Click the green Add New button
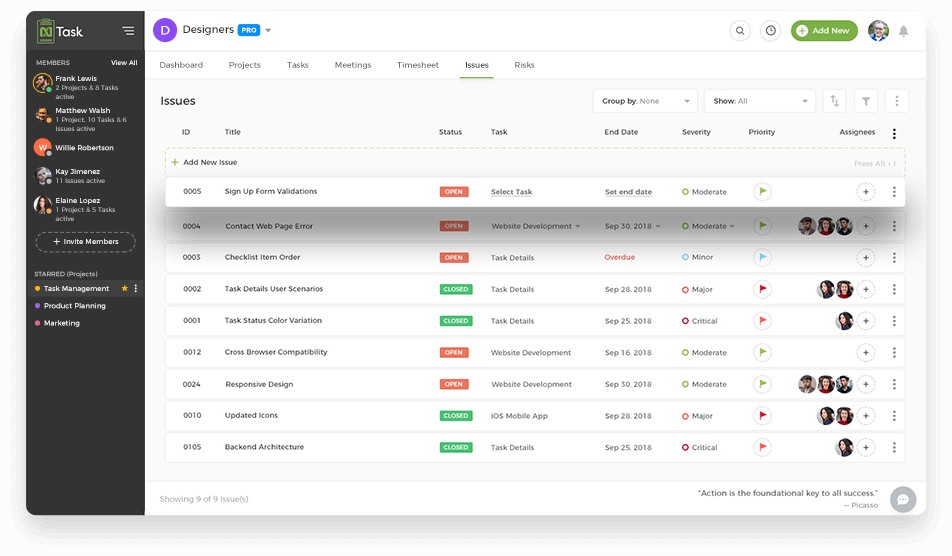The height and width of the screenshot is (556, 952). tap(824, 30)
